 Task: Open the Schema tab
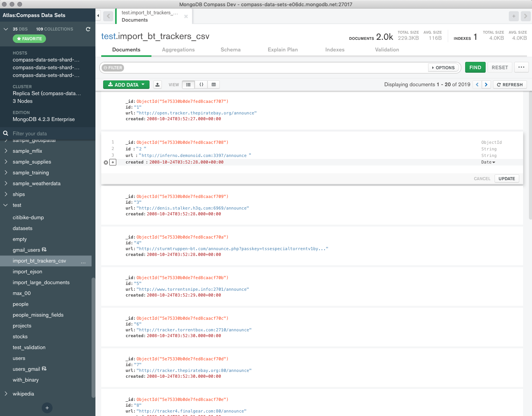click(231, 50)
